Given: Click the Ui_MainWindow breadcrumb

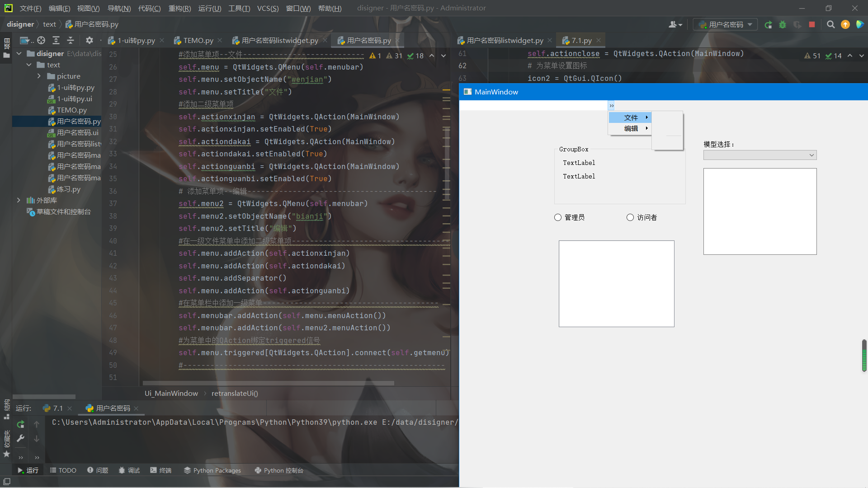Looking at the screenshot, I should coord(171,393).
